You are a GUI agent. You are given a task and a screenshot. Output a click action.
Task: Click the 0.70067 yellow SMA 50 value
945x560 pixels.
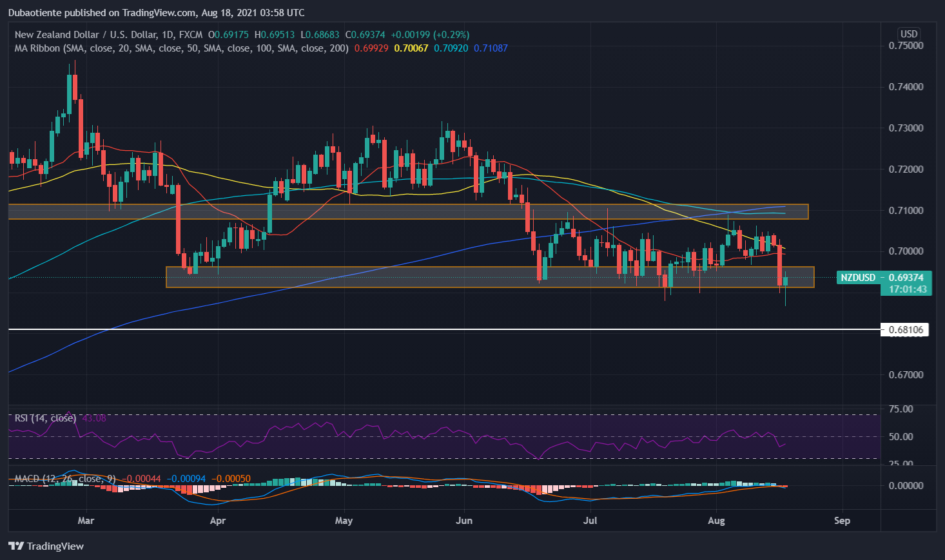[411, 48]
